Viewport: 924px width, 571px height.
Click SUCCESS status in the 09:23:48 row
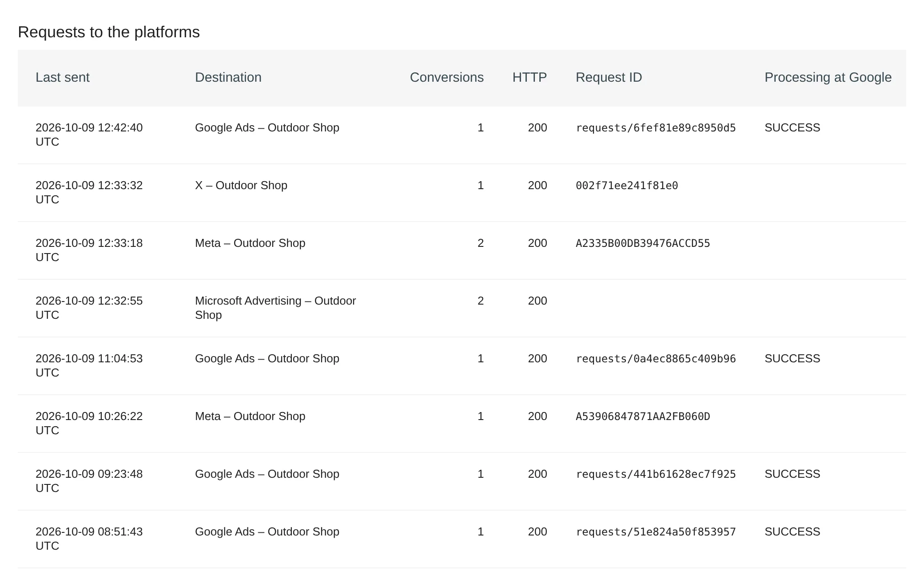[x=792, y=474]
